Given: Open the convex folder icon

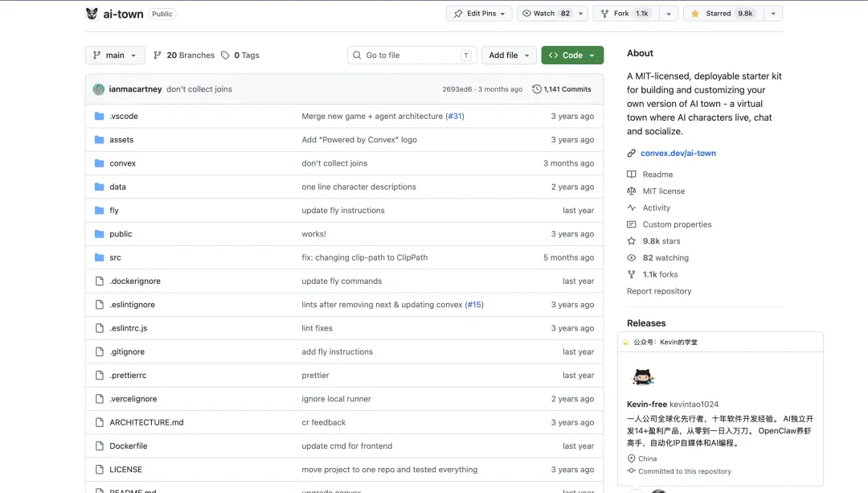Looking at the screenshot, I should 100,163.
